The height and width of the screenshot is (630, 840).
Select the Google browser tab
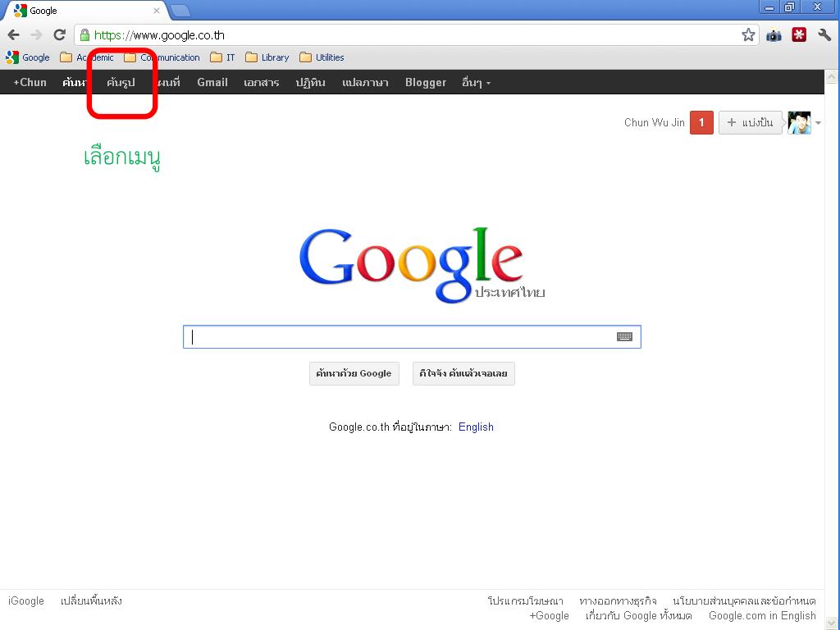85,11
